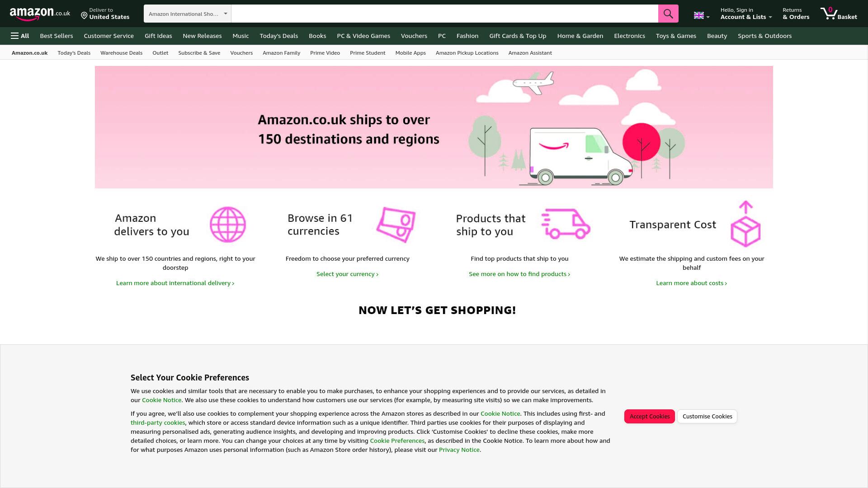868x488 pixels.
Task: Click the UK flag language selector
Action: point(702,16)
